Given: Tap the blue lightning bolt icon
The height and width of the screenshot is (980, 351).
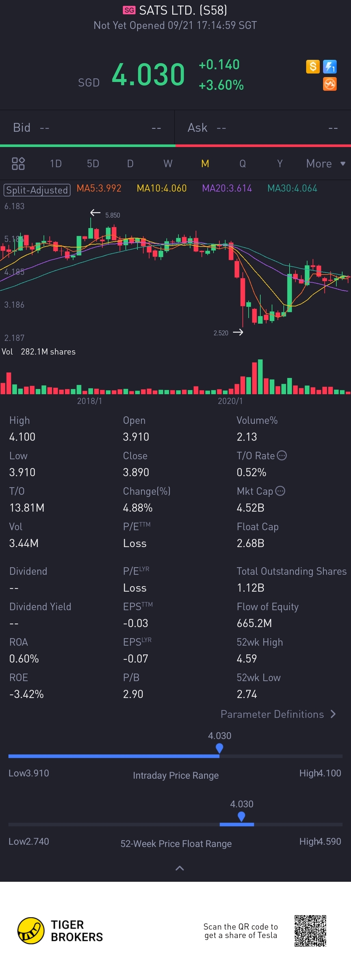Looking at the screenshot, I should [x=329, y=67].
